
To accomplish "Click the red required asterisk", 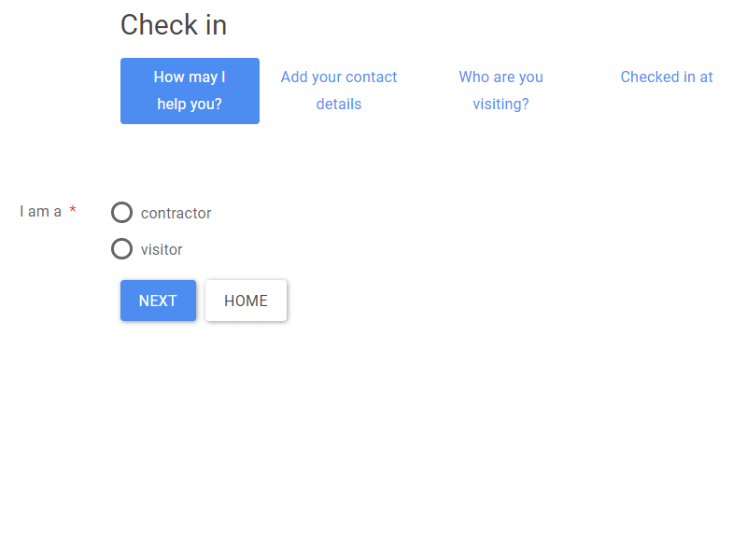I will point(73,212).
